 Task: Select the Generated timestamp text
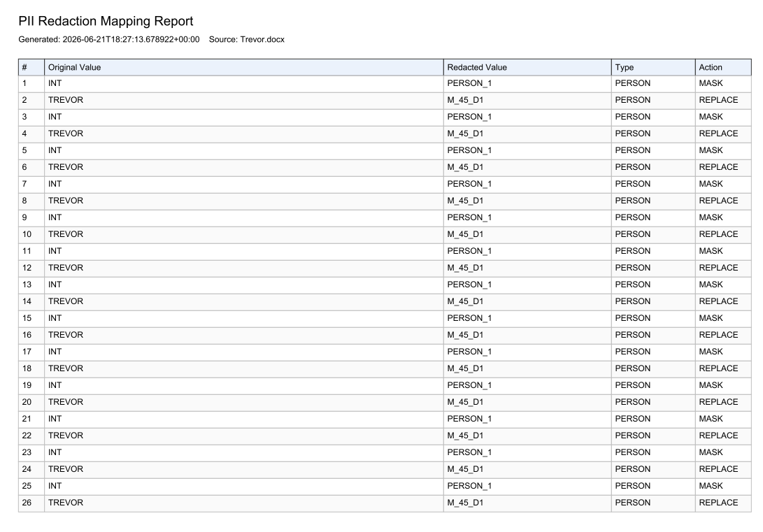pyautogui.click(x=109, y=39)
